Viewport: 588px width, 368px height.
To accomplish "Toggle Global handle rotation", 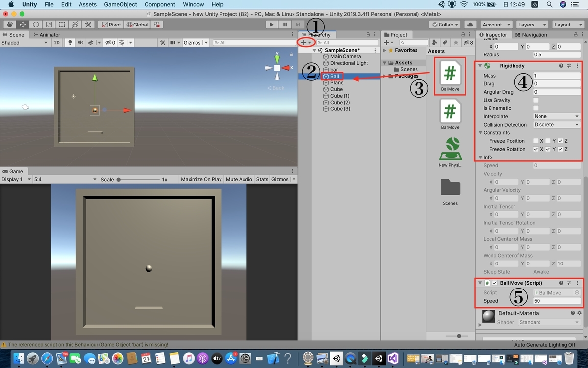I will click(138, 25).
